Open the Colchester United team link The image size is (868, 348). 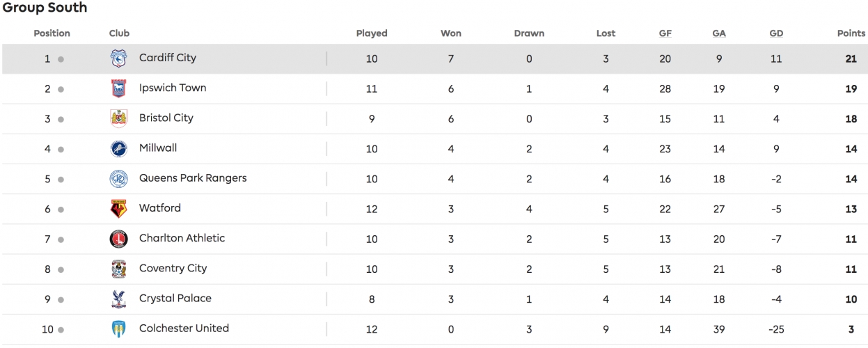(184, 328)
